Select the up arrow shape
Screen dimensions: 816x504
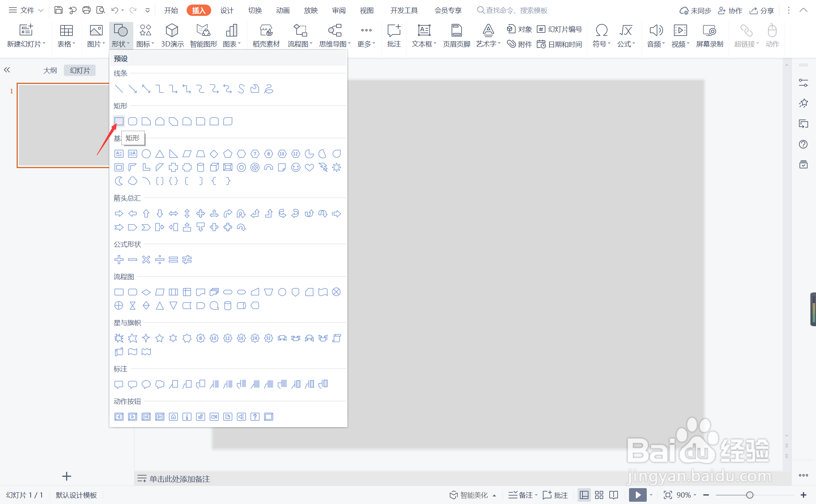tap(146, 213)
